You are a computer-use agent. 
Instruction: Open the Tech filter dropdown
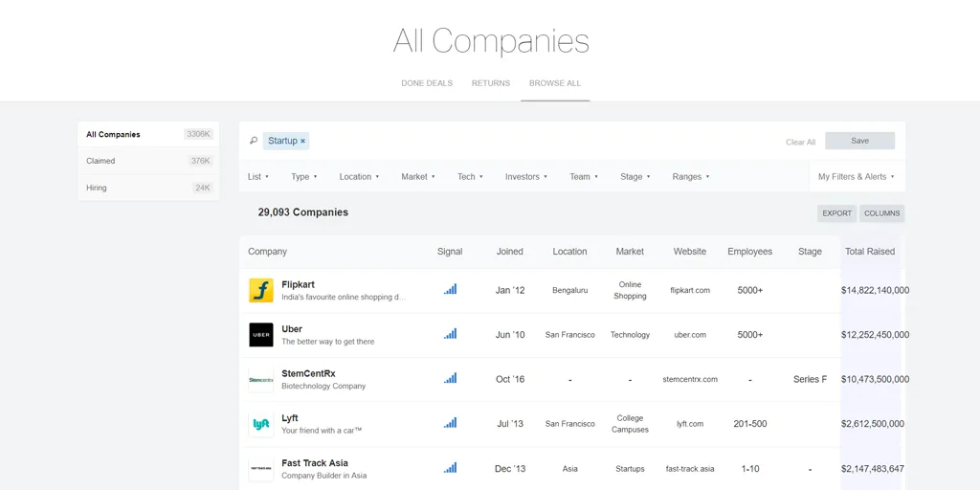[x=470, y=177]
